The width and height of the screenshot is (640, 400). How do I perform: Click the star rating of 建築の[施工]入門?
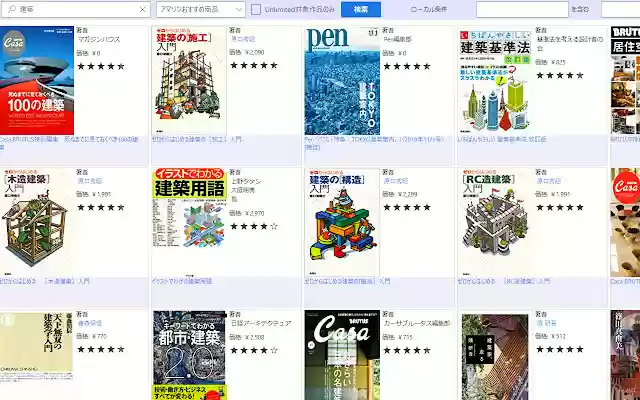tap(254, 65)
